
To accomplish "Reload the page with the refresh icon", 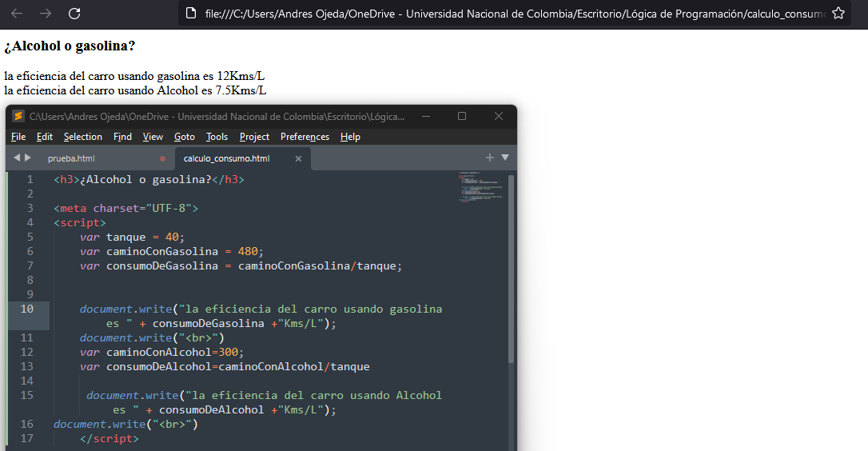I will point(74,14).
